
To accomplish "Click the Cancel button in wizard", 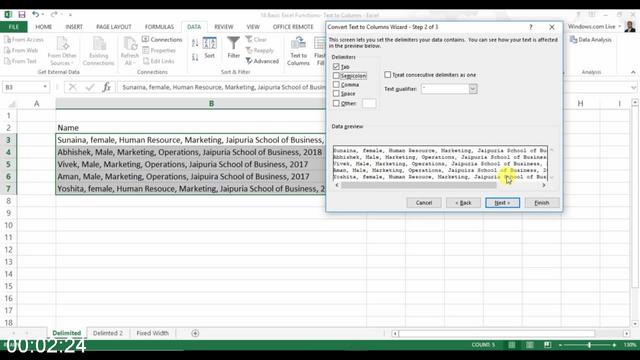I will pos(424,202).
